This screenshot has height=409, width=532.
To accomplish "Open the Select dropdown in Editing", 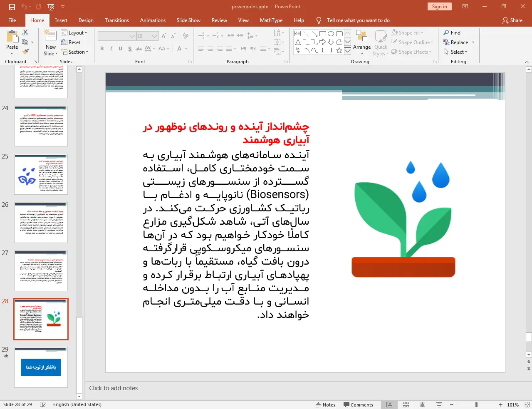I will pyautogui.click(x=456, y=52).
